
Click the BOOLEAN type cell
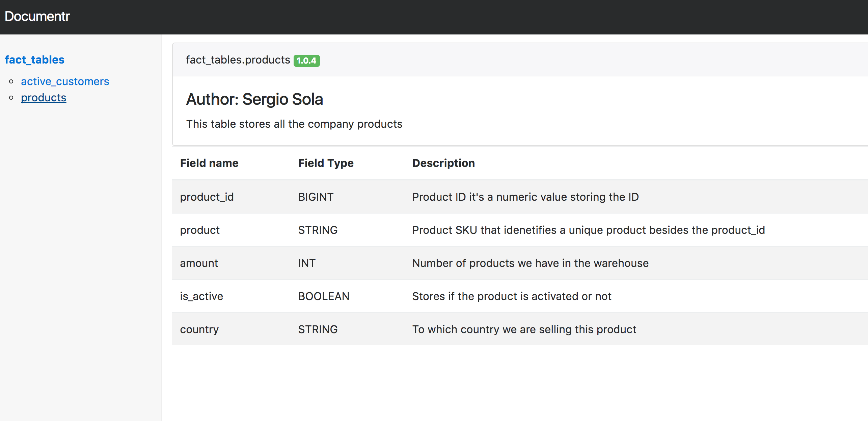pyautogui.click(x=324, y=296)
